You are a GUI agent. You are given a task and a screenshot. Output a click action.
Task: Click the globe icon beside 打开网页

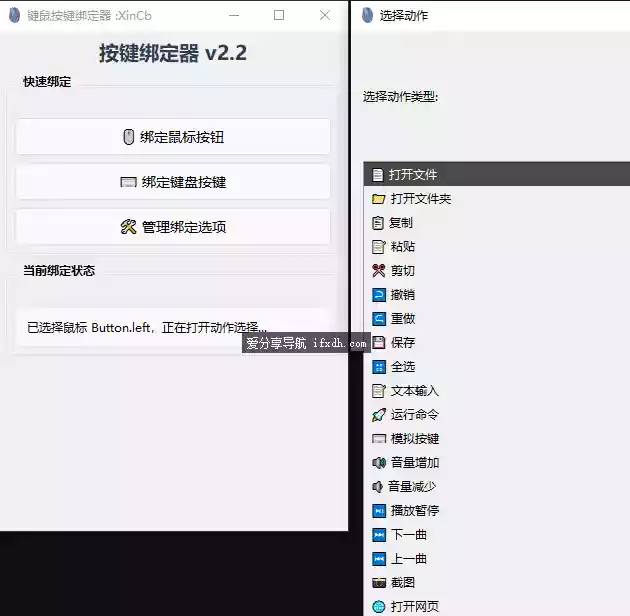point(378,606)
